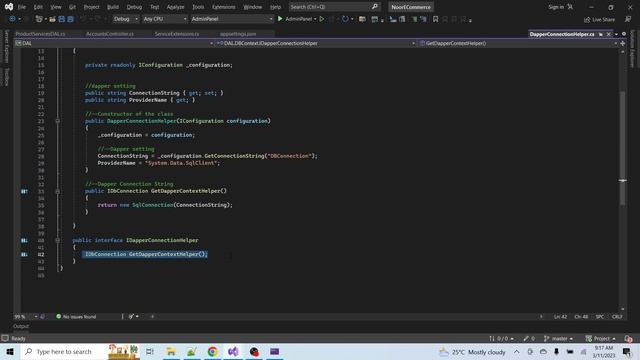
Task: Open the File menu
Action: (x=22, y=7)
